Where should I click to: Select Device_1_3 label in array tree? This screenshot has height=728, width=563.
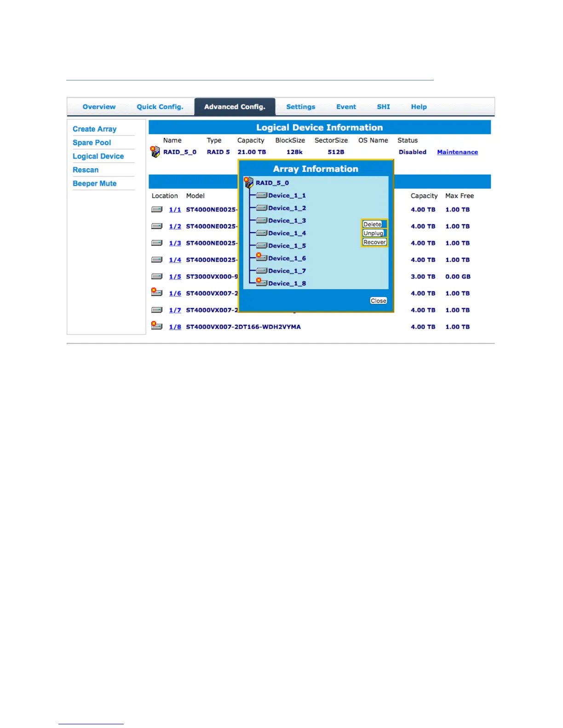tap(287, 221)
